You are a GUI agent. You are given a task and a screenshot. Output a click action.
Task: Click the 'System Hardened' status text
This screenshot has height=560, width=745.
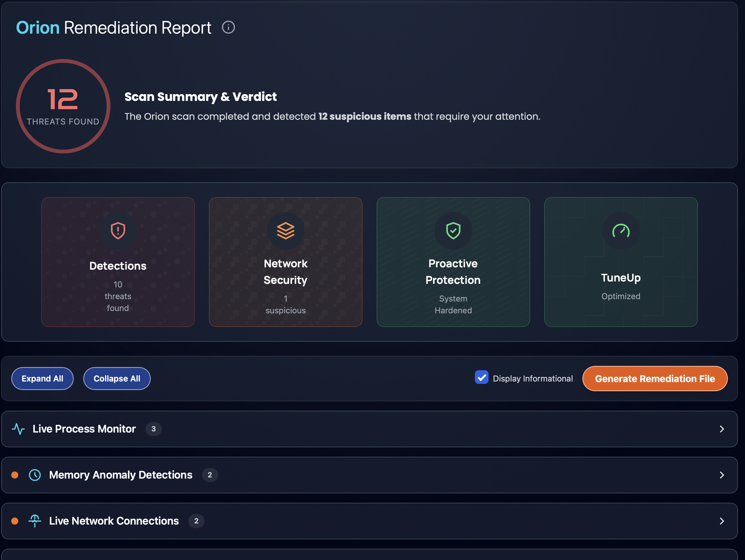[453, 304]
